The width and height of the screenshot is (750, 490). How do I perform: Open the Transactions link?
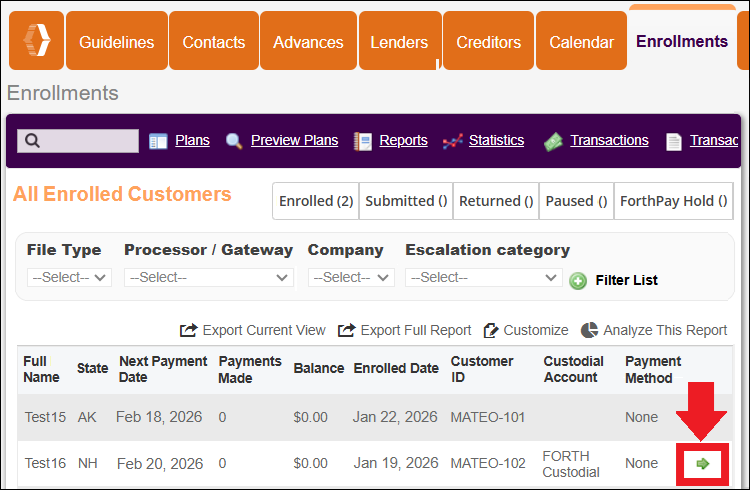(x=609, y=140)
